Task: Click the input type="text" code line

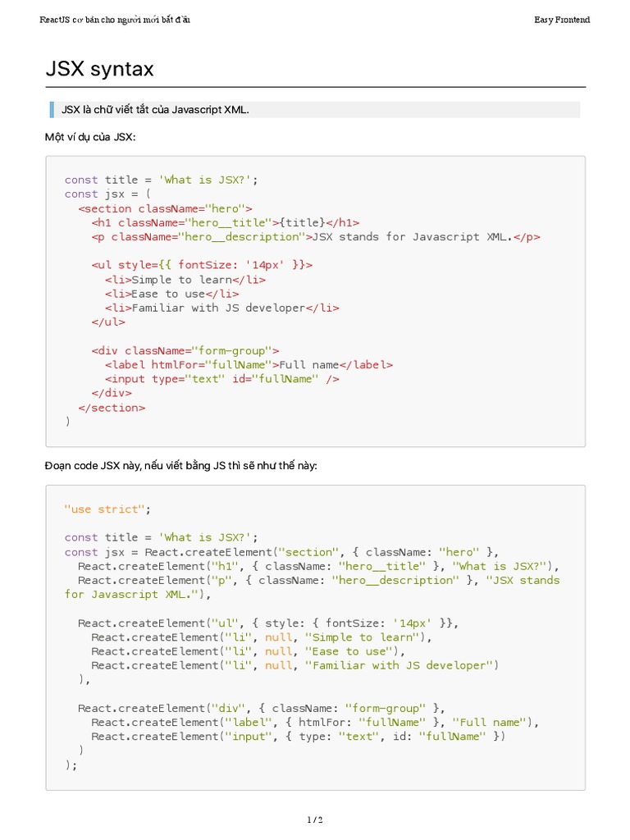Action: coord(221,379)
